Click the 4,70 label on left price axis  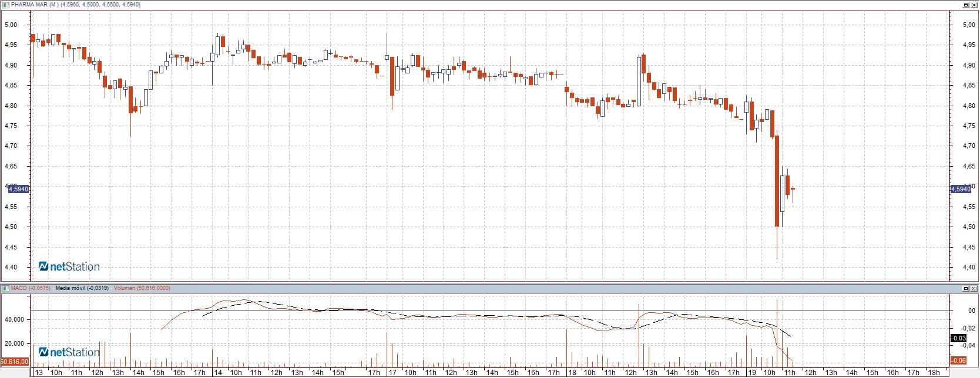tap(11, 146)
